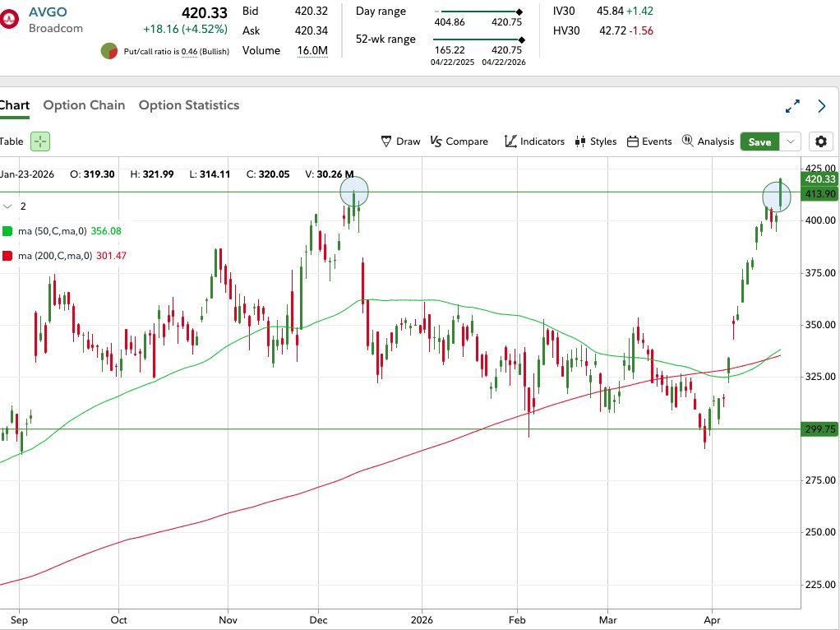This screenshot has height=630, width=840.
Task: Select the ma (200,C,ma,0) legend entry
Action: coord(55,256)
